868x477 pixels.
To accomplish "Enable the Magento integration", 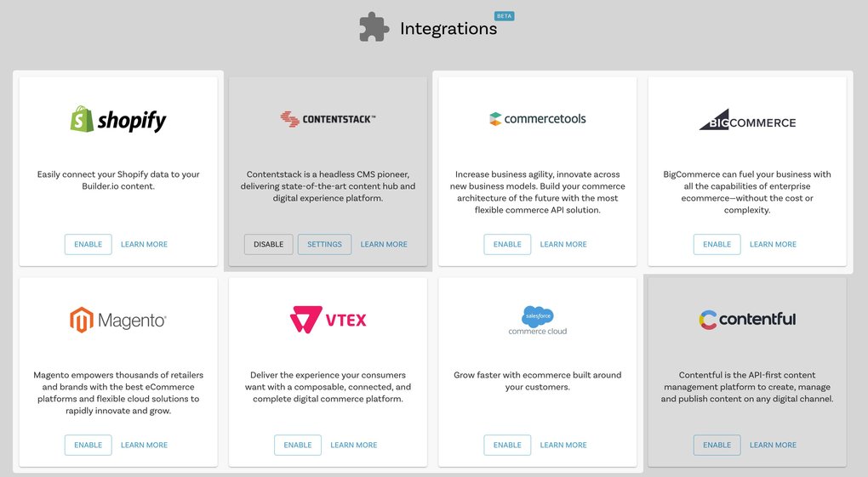I will point(88,445).
